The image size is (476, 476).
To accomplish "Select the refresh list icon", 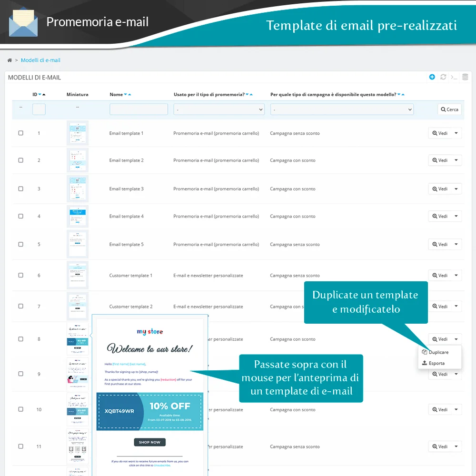I will coord(444,77).
